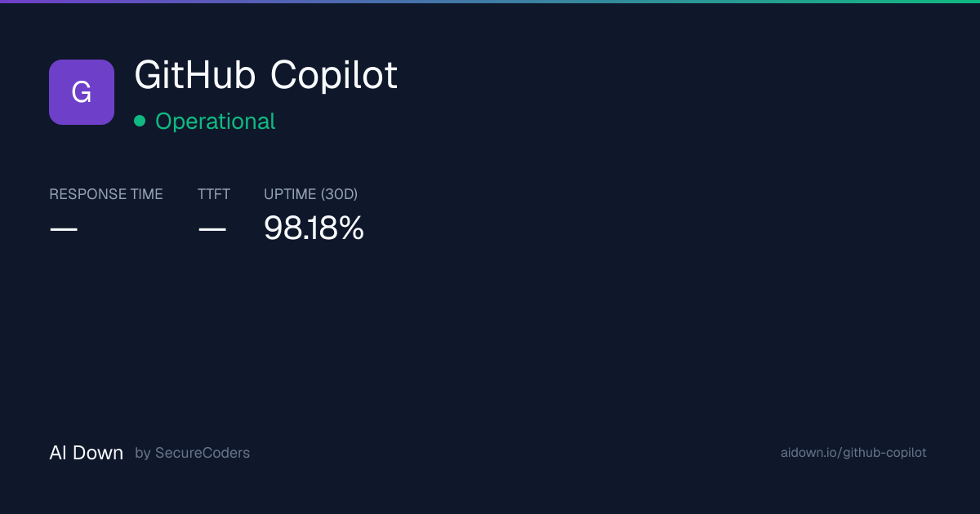Click the by SecureCoders attribution
Screen dimensions: 980x514
193,453
